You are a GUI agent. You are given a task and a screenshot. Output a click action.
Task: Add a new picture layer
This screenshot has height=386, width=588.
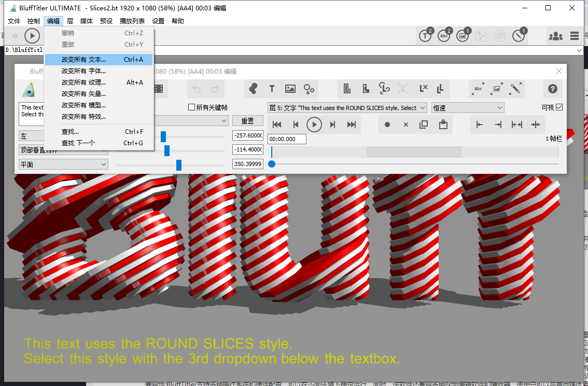point(290,89)
